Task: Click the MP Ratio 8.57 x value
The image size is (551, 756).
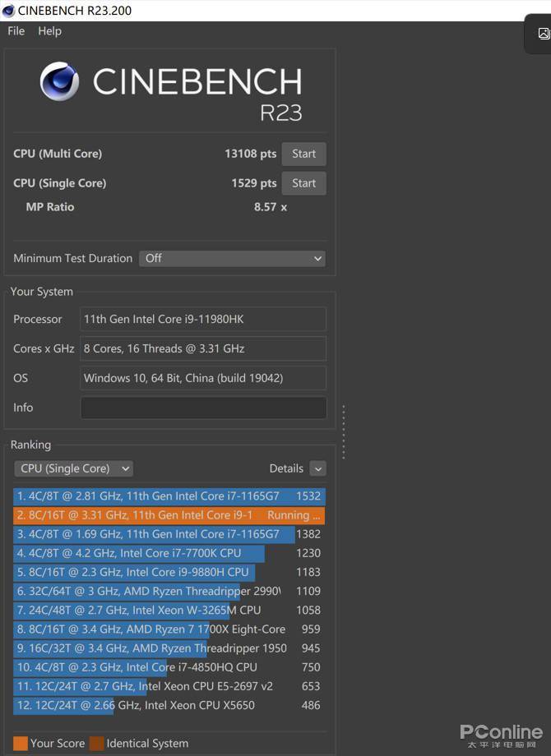Action: tap(271, 207)
